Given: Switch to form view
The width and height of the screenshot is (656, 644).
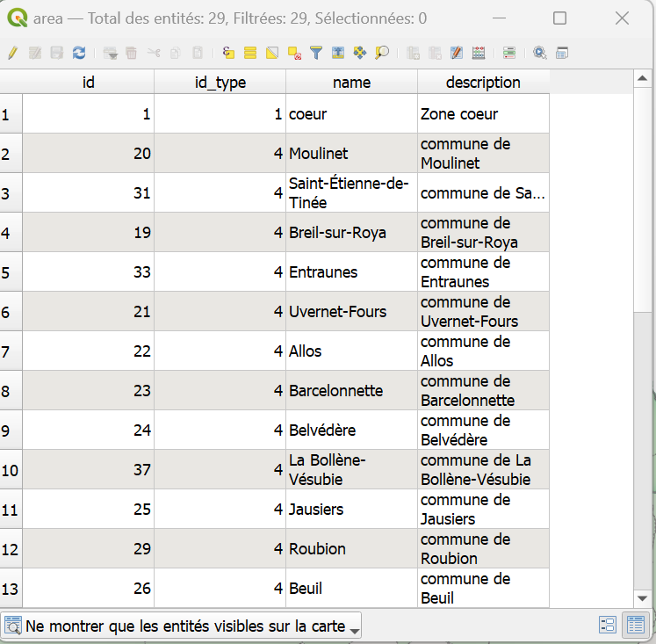Looking at the screenshot, I should tap(608, 626).
